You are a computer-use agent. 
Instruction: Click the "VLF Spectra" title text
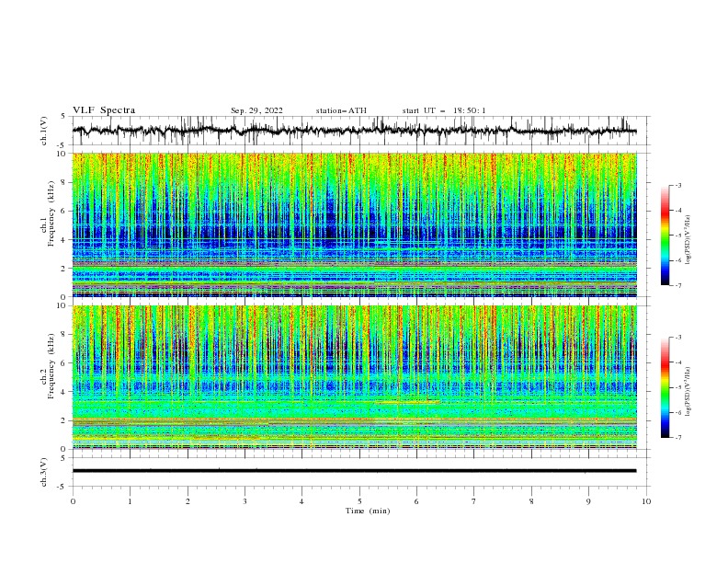(104, 110)
